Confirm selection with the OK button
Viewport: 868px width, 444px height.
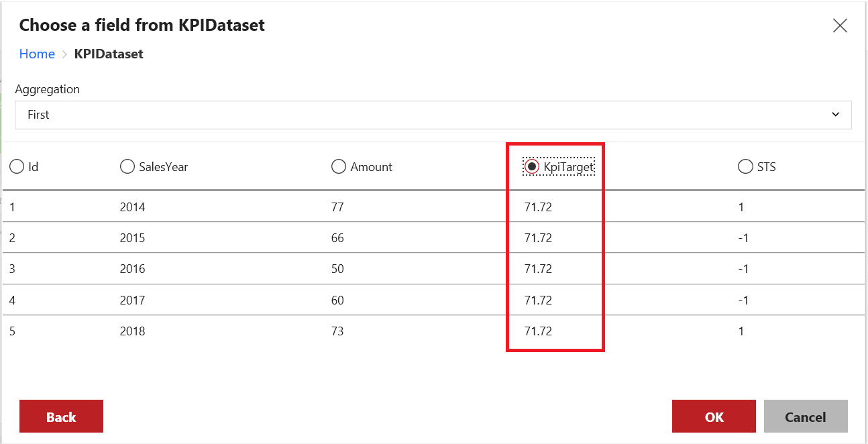pos(714,417)
